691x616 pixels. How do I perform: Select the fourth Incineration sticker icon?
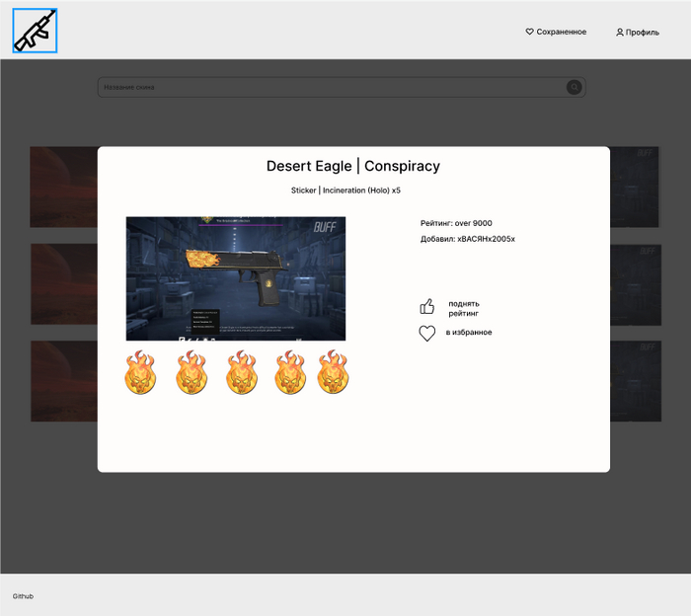point(289,372)
